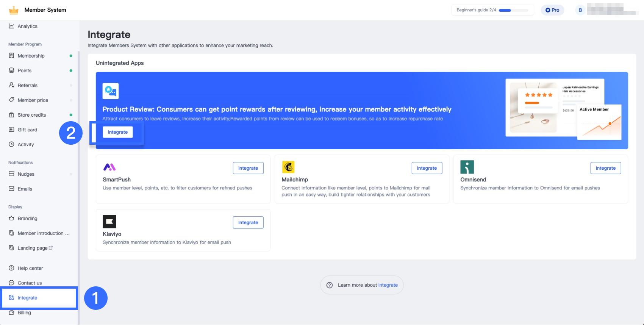The width and height of the screenshot is (644, 325).
Task: Click the Contact us chat icon
Action: pos(11,283)
